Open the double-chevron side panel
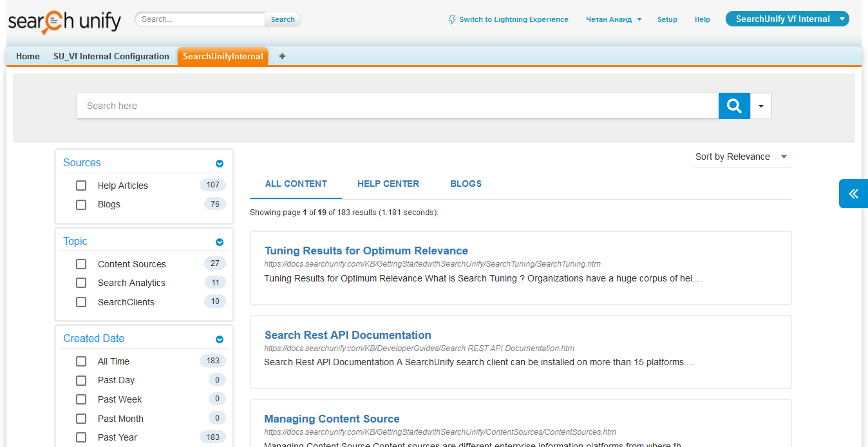The image size is (868, 447). point(853,193)
